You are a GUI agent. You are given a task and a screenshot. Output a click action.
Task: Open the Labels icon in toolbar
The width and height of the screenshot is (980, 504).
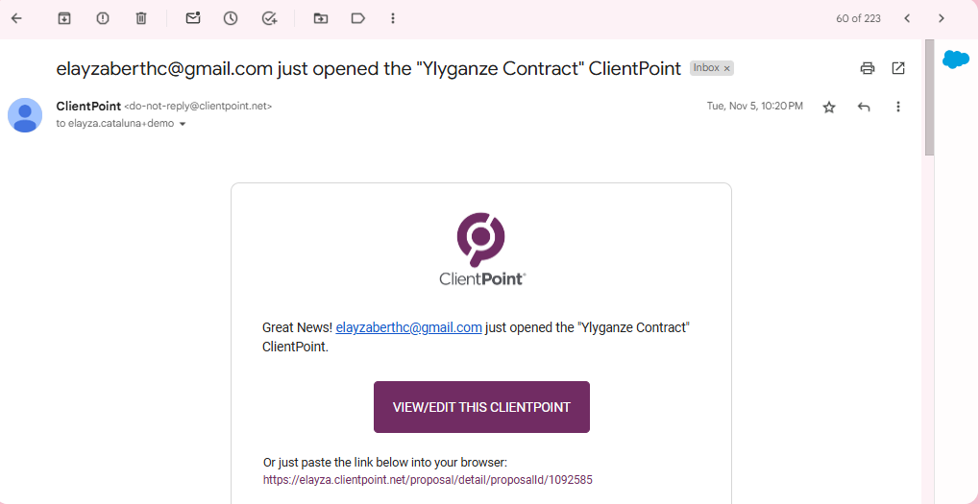(358, 19)
